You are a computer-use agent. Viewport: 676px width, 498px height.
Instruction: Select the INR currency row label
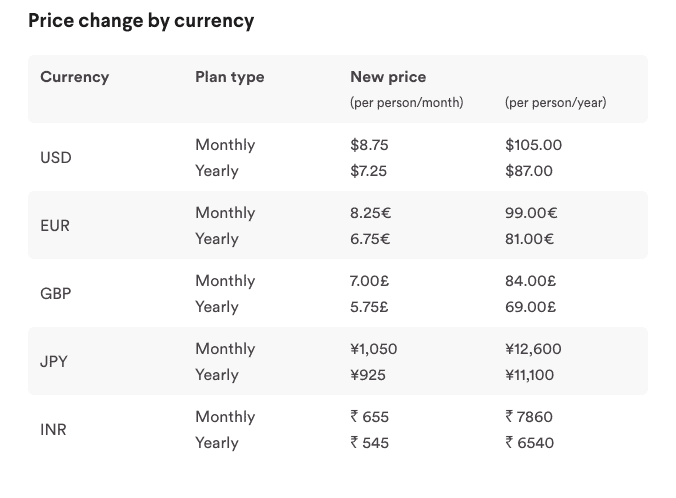click(x=53, y=430)
